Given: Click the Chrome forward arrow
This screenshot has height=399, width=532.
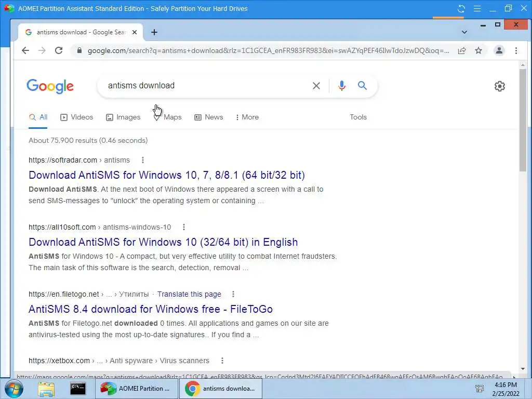Looking at the screenshot, I should (42, 50).
